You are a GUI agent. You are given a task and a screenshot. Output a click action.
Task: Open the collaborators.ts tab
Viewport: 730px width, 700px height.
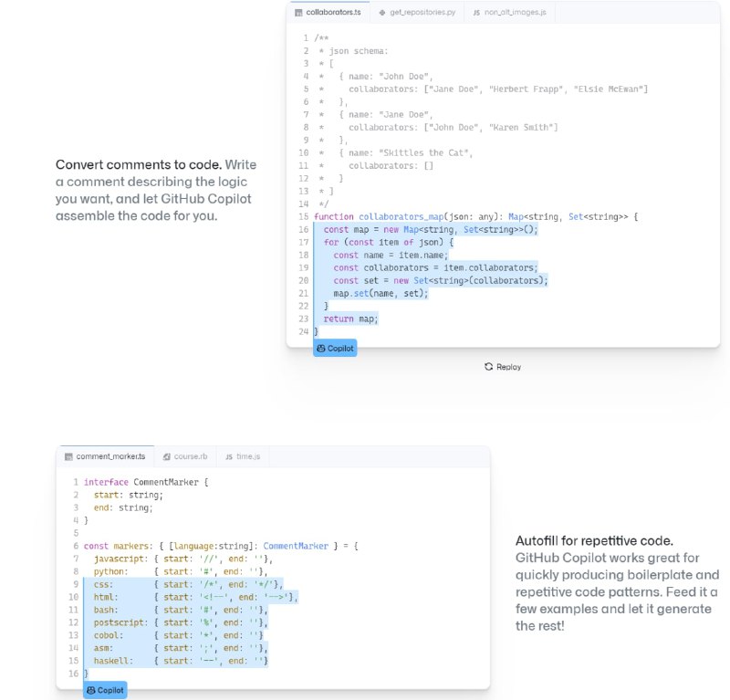pos(328,12)
